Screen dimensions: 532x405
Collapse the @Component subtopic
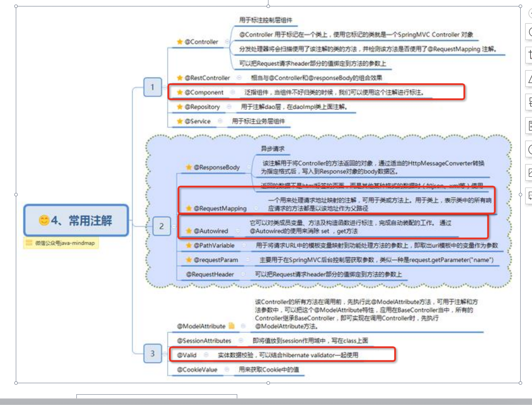pos(233,92)
